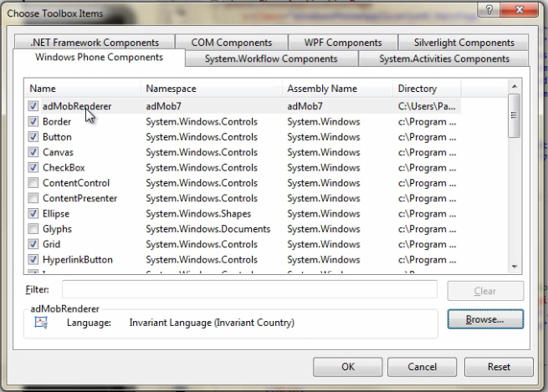Click the Clear filter button
The height and width of the screenshot is (392, 548).
(x=485, y=291)
